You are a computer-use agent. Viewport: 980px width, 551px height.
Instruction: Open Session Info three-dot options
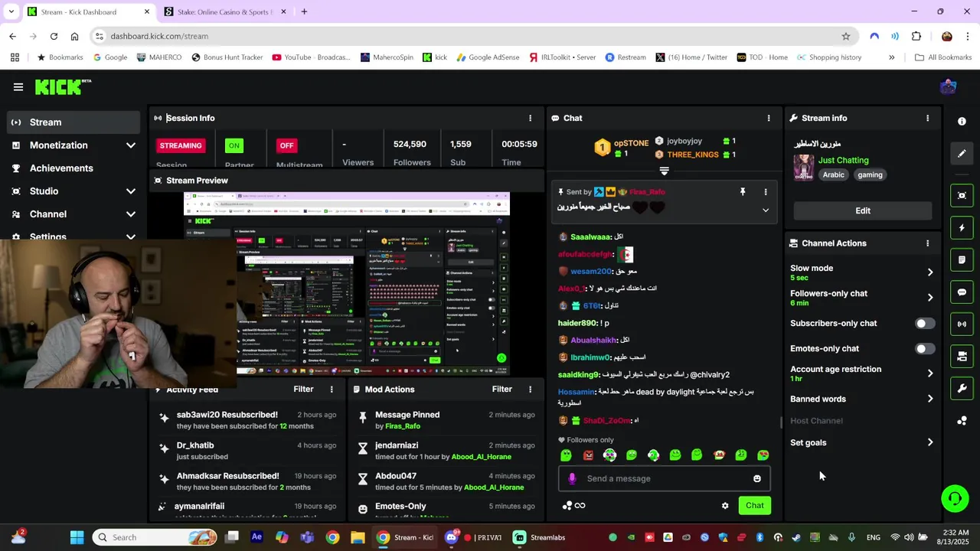pos(530,119)
